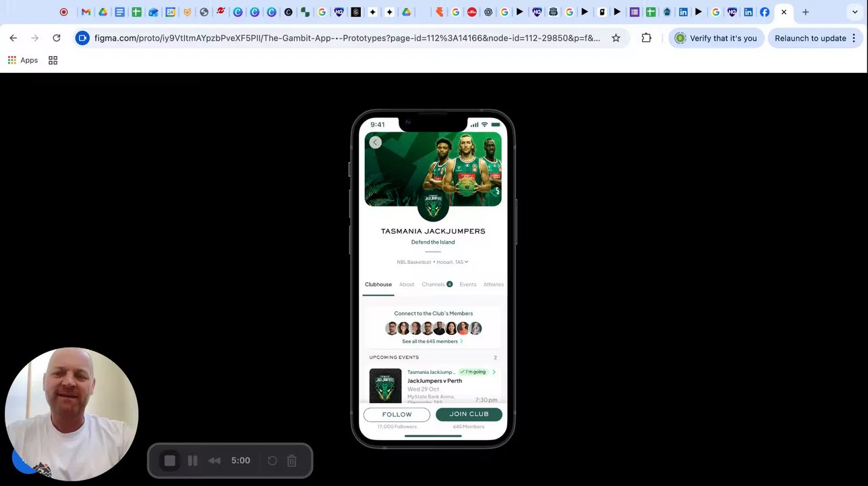Viewport: 868px width, 486px height.
Task: Open the JackJumpers v Perth event thumbnail
Action: pyautogui.click(x=385, y=385)
